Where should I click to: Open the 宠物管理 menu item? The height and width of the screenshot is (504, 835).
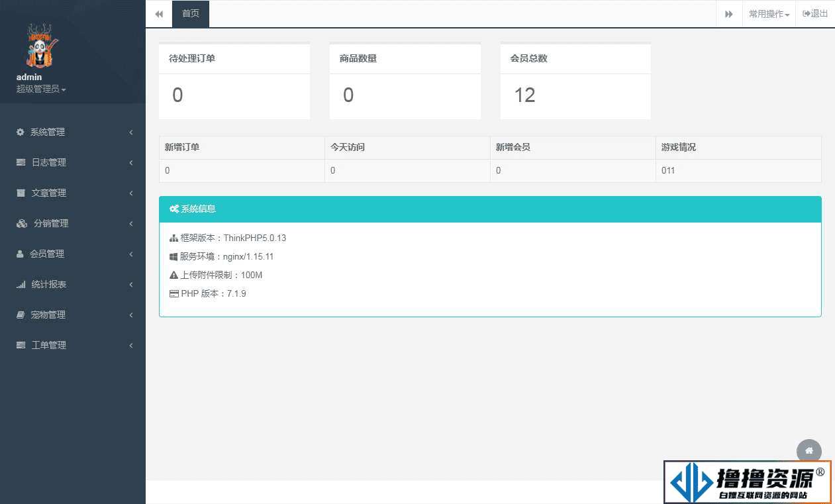73,315
